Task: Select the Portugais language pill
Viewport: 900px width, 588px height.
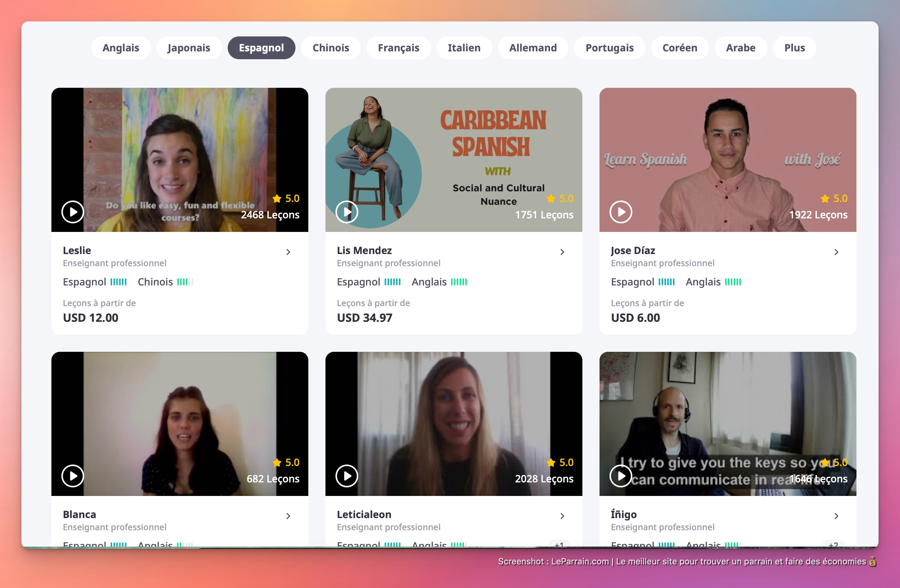Action: pos(609,48)
